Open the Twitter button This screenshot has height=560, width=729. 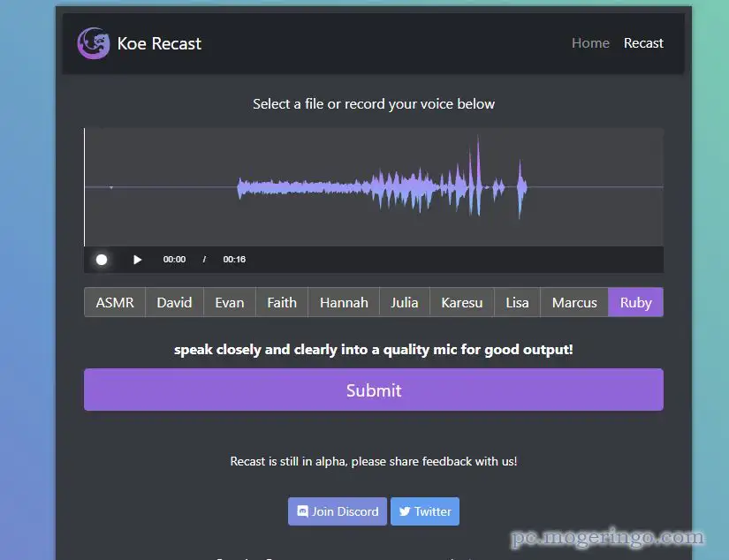[425, 511]
